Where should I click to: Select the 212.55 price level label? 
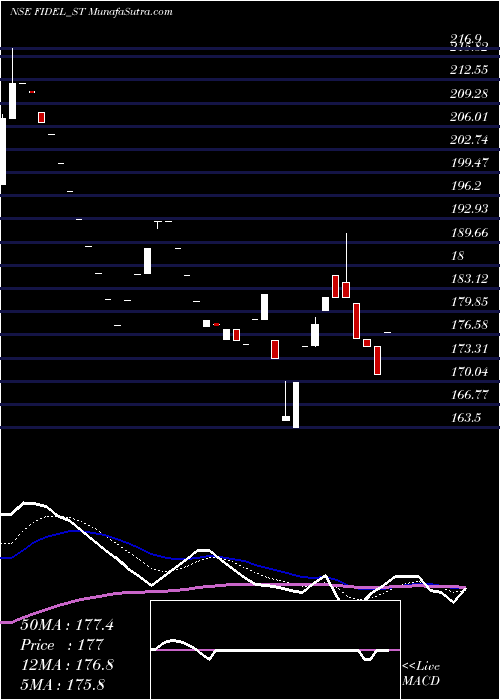coord(469,70)
